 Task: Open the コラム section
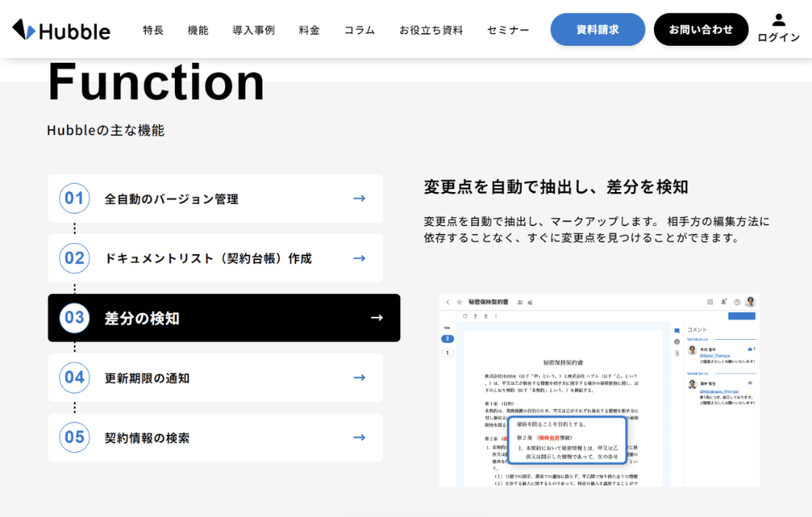coord(359,30)
